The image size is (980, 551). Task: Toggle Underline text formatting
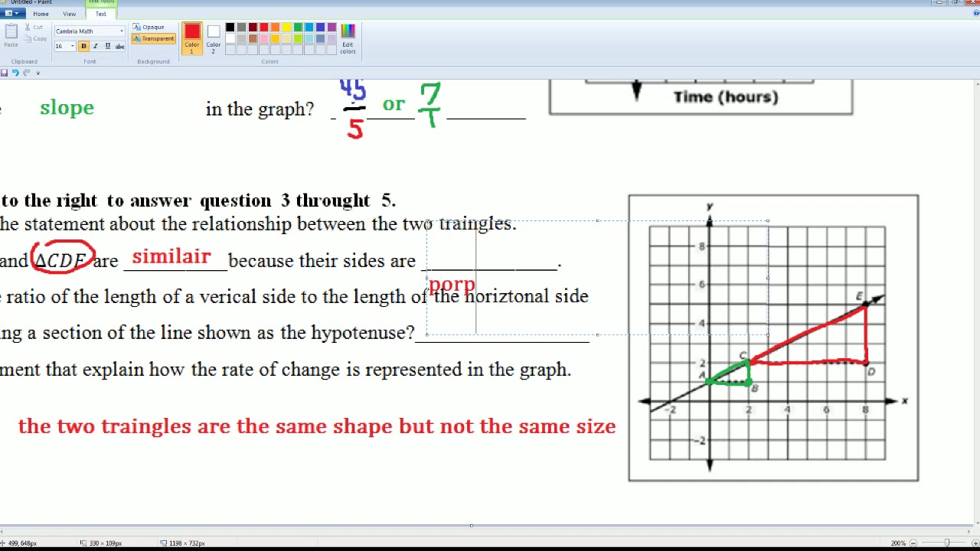107,47
